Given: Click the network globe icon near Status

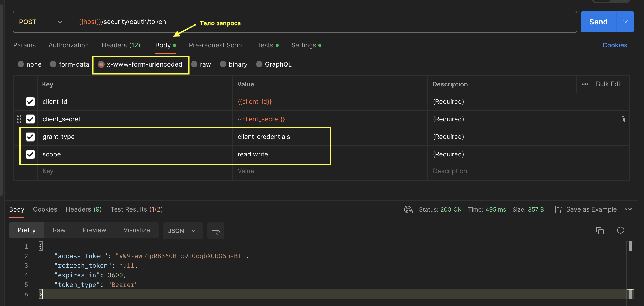Looking at the screenshot, I should [x=408, y=210].
